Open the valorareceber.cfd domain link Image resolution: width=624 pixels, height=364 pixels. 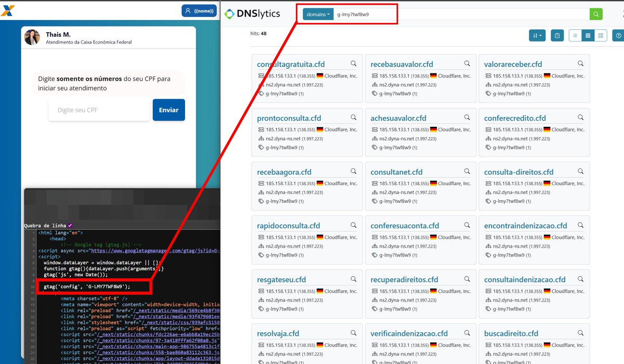click(x=513, y=64)
